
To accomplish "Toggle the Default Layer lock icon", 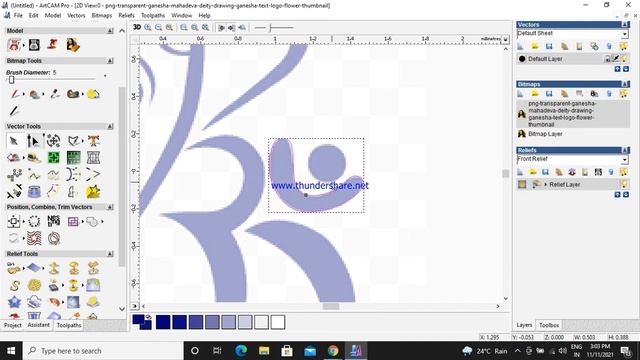I will [x=608, y=59].
